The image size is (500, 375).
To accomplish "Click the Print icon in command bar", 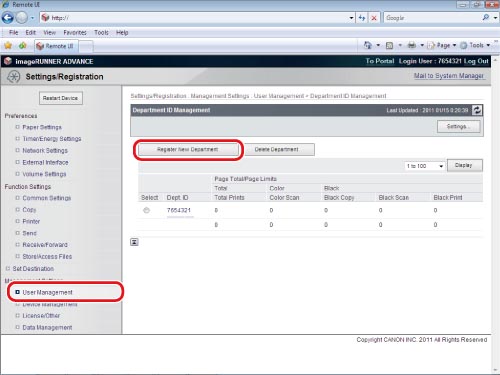I will (412, 45).
